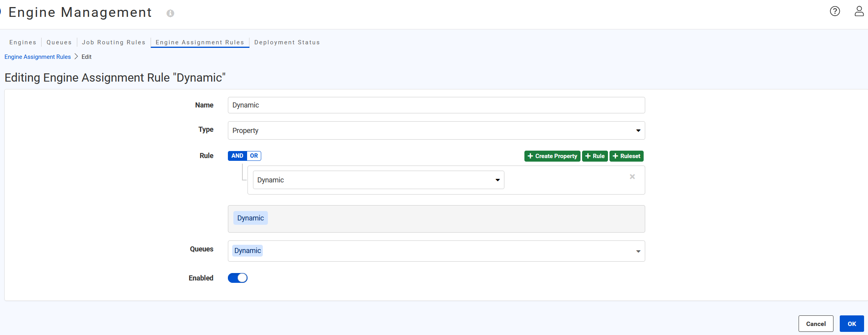Screen dimensions: 868x335
Task: Switch to the Job Routing Rules tab
Action: (114, 42)
